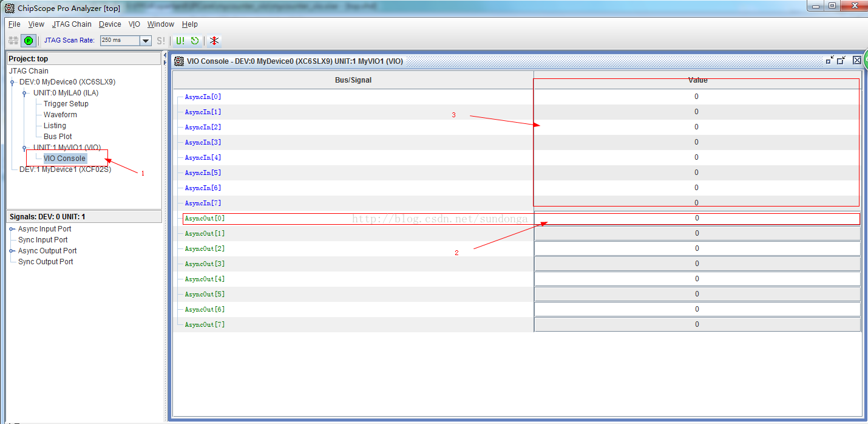
Task: Open the JTAG Scan Rate dropdown
Action: [x=146, y=41]
